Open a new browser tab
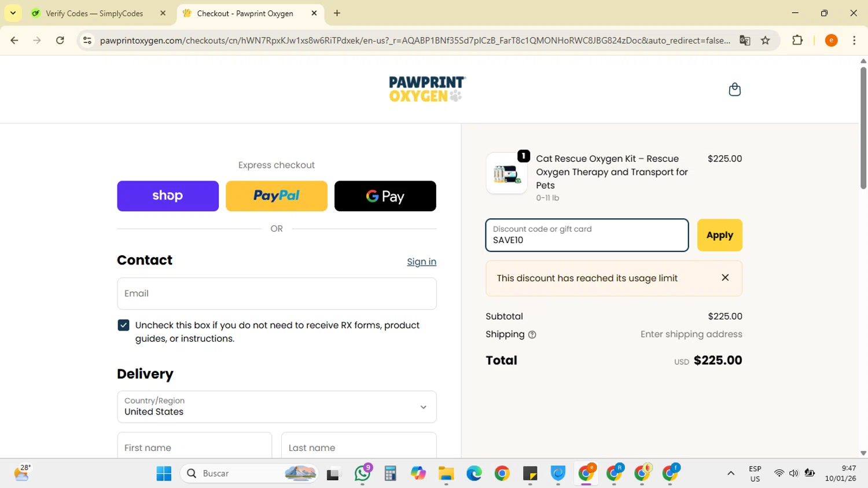The image size is (868, 488). click(337, 13)
